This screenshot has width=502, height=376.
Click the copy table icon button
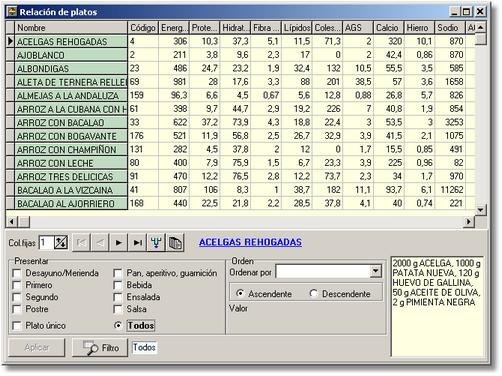point(175,242)
